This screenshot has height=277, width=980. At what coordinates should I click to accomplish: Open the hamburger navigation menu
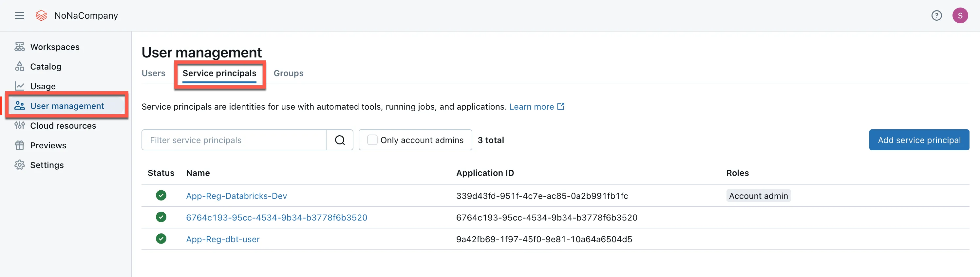pyautogui.click(x=19, y=15)
